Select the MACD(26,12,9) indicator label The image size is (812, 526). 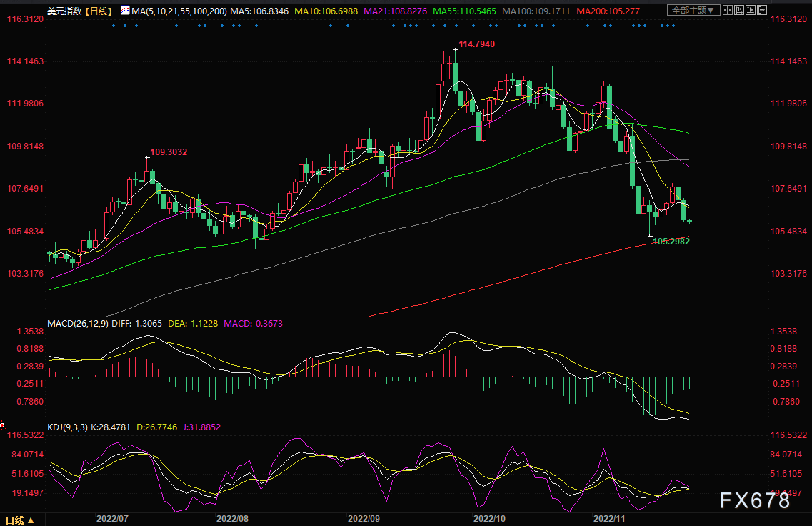point(76,324)
